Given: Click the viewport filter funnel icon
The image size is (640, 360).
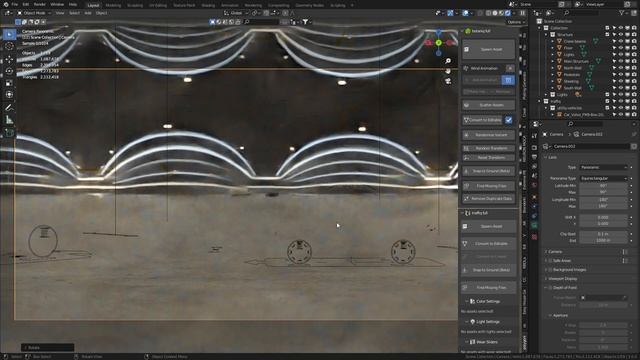Looking at the screenshot, I should click(305, 22).
